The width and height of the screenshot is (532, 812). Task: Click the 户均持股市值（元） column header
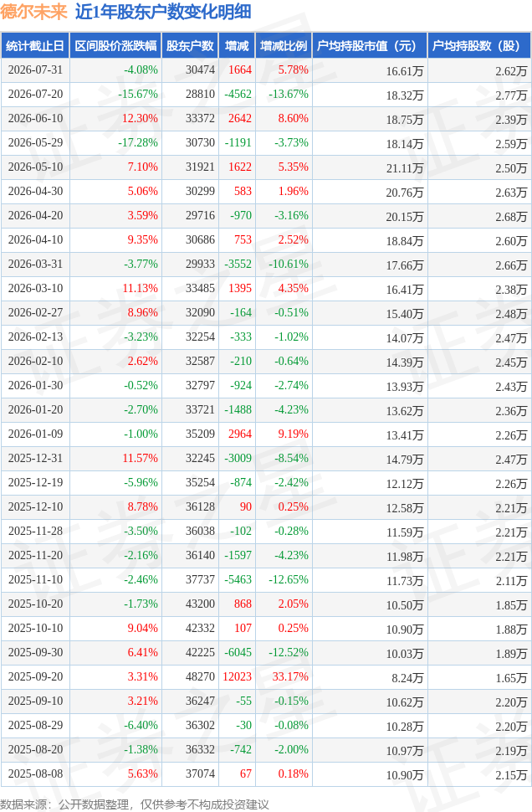point(370,45)
